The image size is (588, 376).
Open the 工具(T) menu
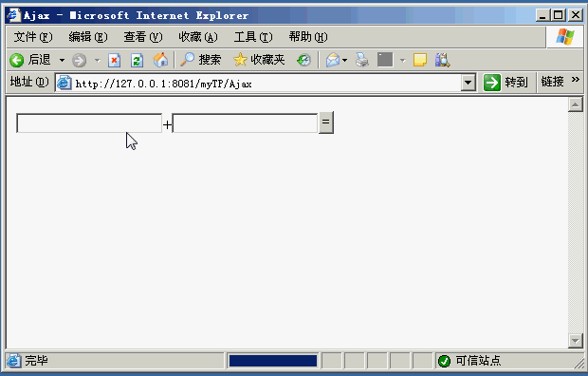pos(253,37)
